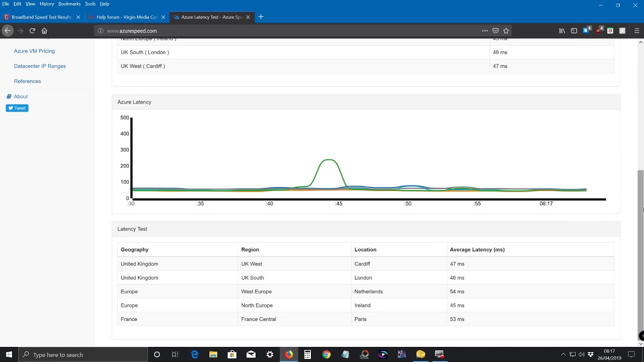Screen dimensions: 644x362
Task: Click the Reload page icon
Action: point(32,31)
